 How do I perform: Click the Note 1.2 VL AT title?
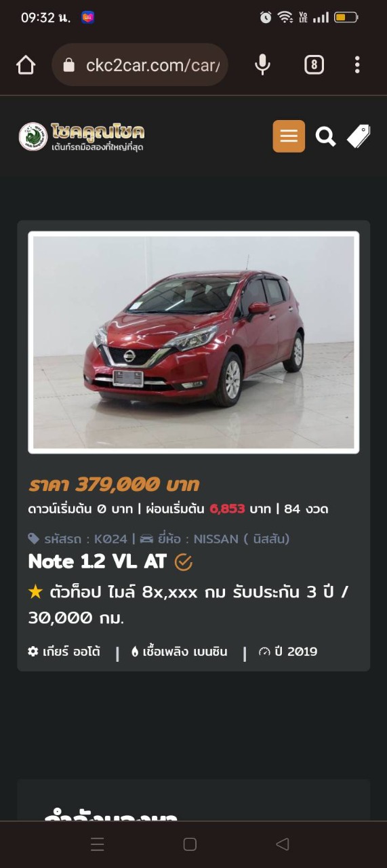click(99, 561)
